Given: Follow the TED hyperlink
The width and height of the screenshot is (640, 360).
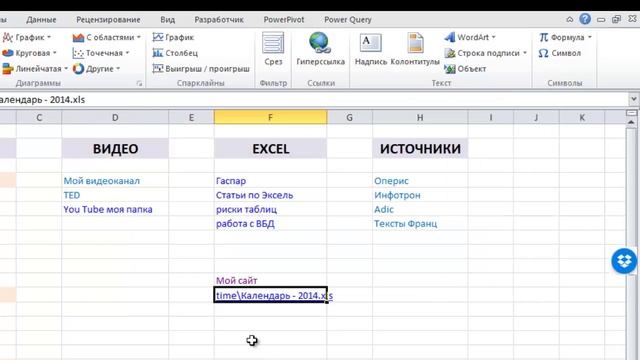Looking at the screenshot, I should (x=72, y=195).
